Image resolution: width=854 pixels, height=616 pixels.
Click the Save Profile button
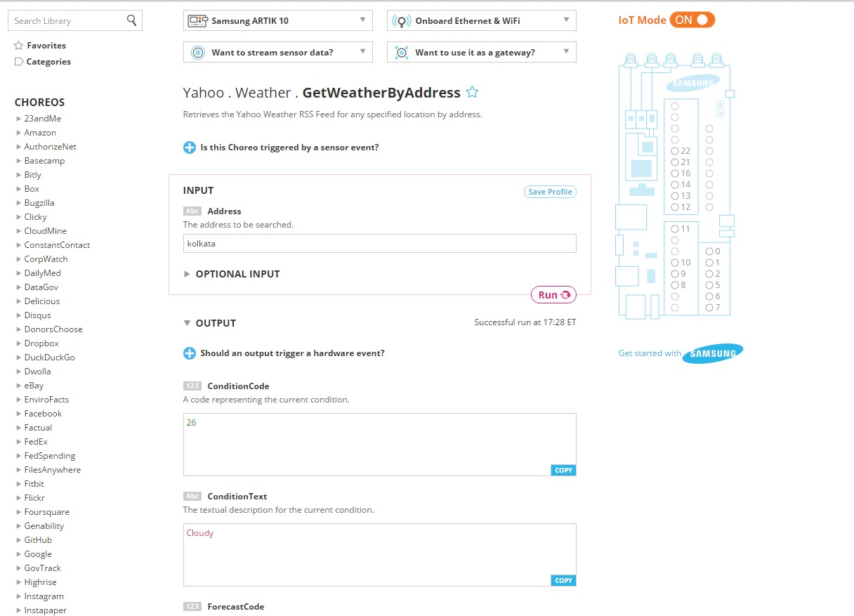pyautogui.click(x=550, y=192)
